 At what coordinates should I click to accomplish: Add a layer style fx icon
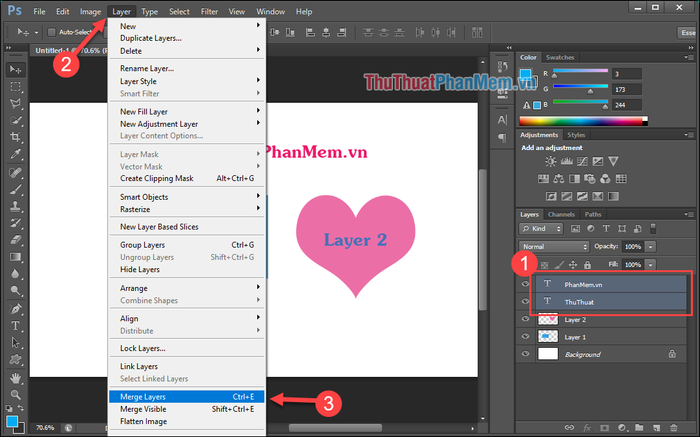coord(587,428)
